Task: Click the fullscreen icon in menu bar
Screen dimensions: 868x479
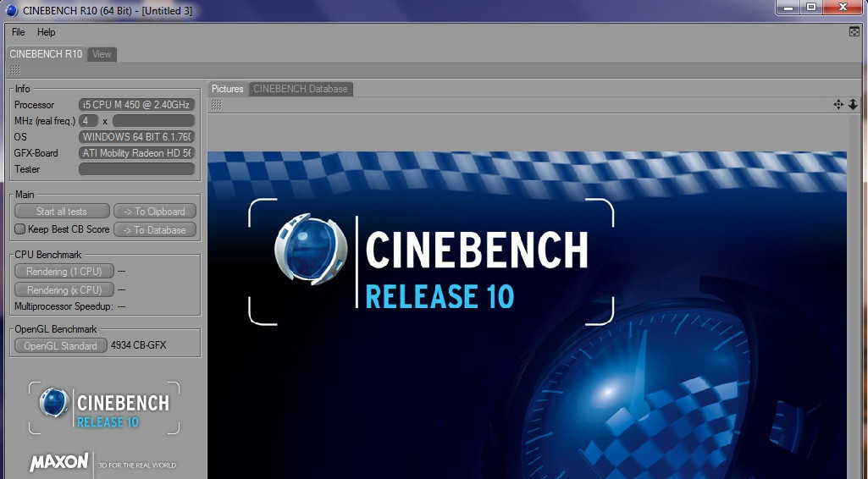Action: click(854, 32)
